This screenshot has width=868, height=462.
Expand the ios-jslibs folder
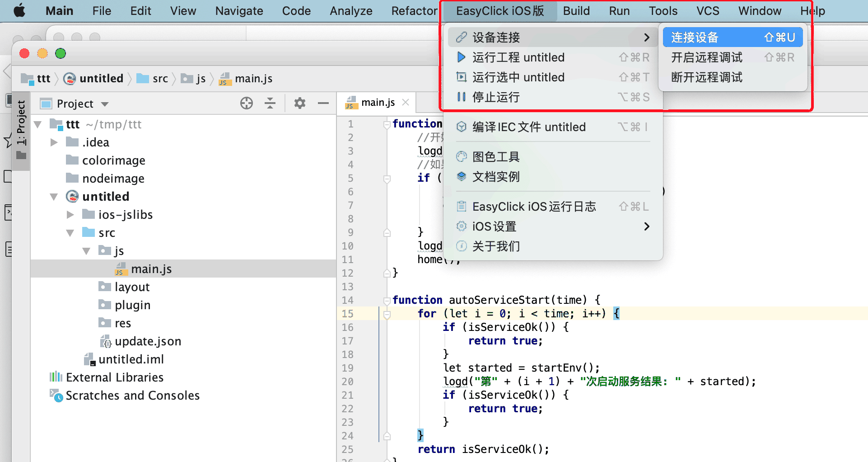[x=70, y=215]
